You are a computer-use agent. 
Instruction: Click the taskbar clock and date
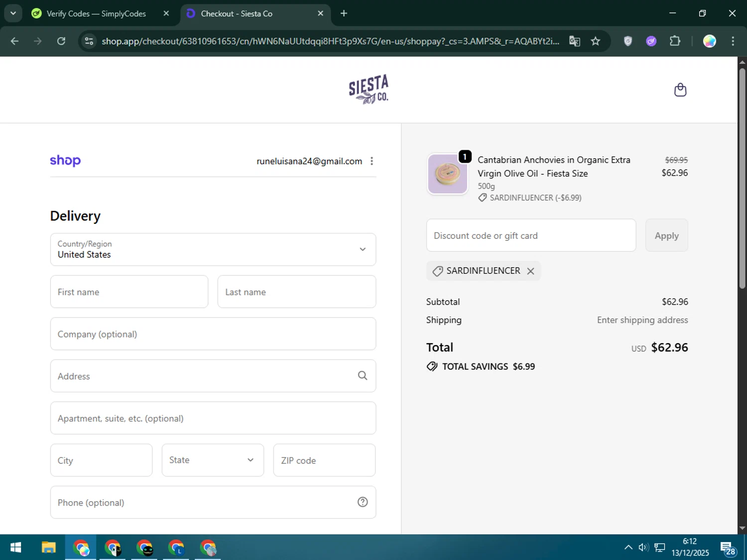point(690,548)
